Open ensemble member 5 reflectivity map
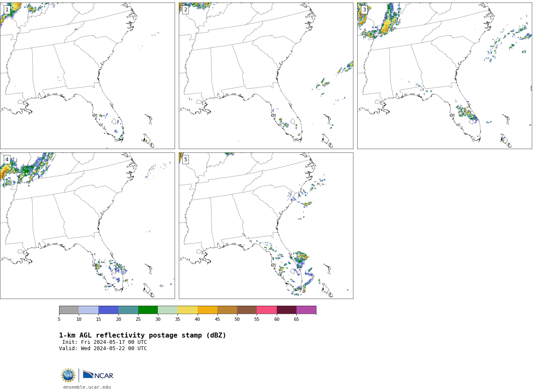Viewport: 536px width, 392px height. pos(266,226)
